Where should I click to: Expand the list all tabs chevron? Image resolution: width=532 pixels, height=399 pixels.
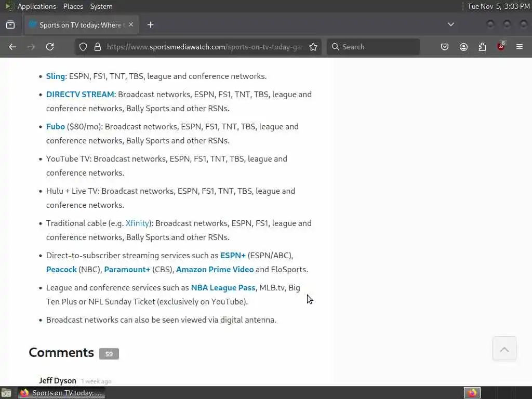(x=451, y=24)
